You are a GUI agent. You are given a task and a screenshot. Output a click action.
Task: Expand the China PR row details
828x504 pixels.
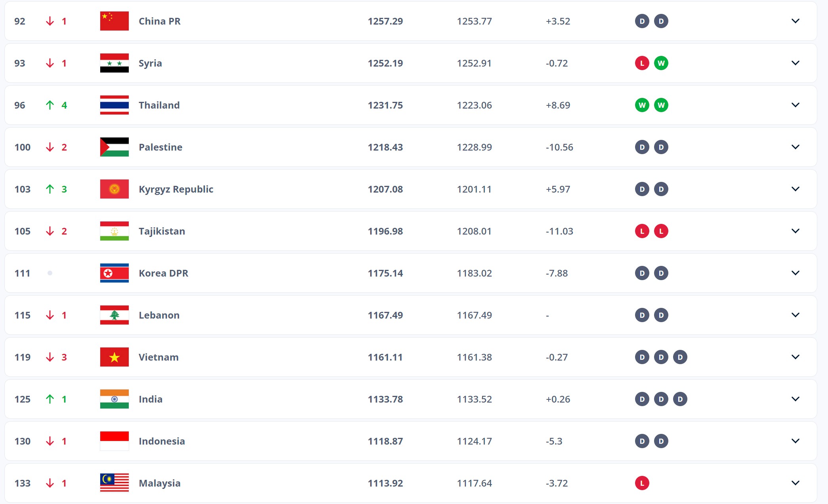point(795,21)
